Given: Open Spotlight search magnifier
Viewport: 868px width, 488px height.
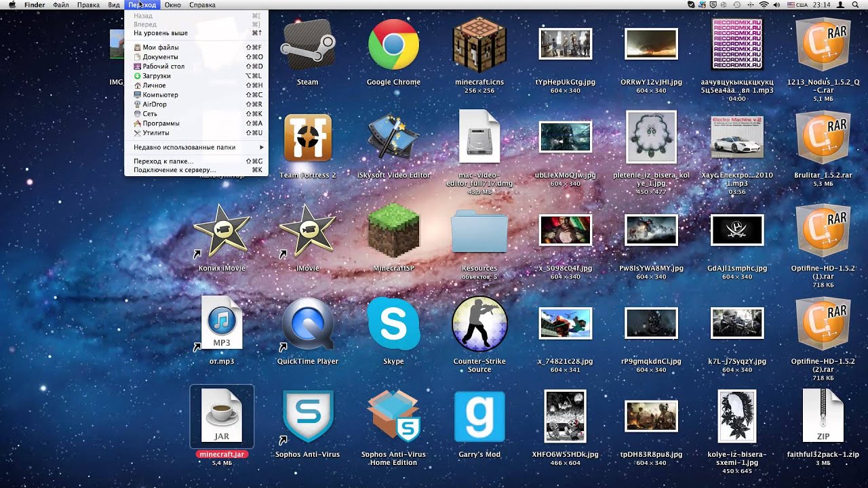Looking at the screenshot, I should (x=855, y=5).
